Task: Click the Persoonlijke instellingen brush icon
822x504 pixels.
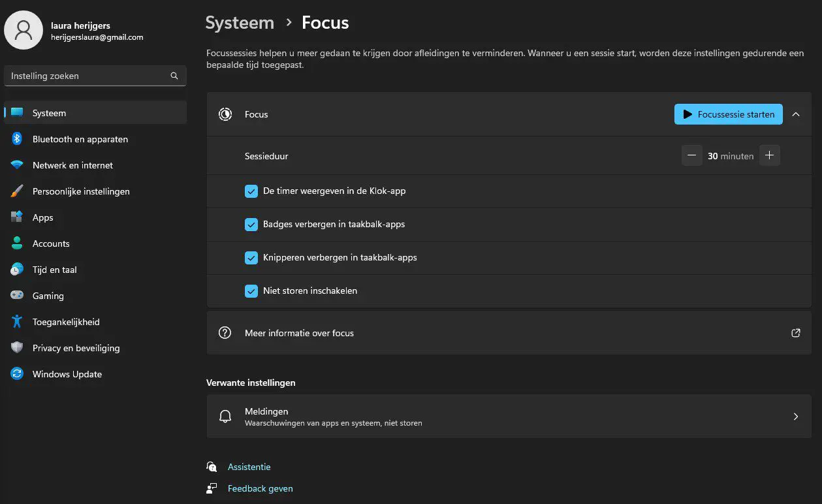Action: pyautogui.click(x=17, y=191)
